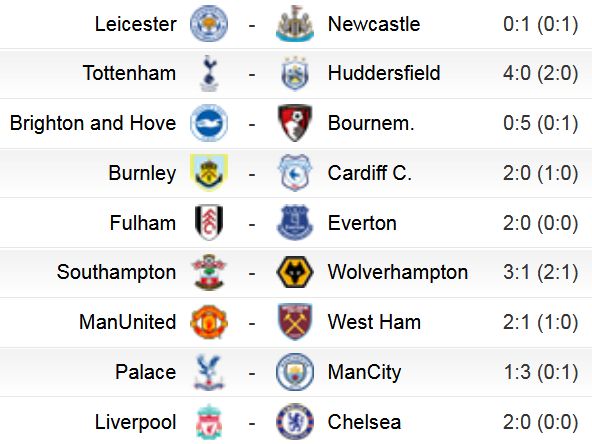Open the Brighton seagull crest

click(x=209, y=123)
